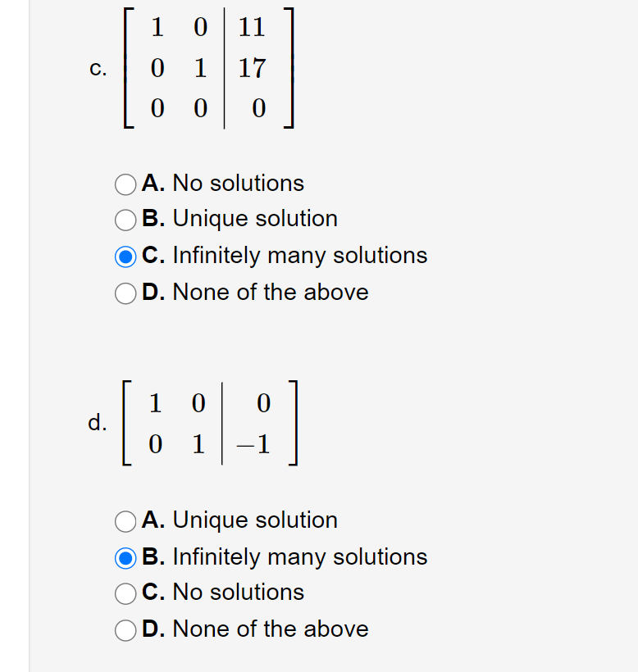Click the 'B. Unique solution' label text
Viewport: 638px width, 672px height.
tap(239, 219)
